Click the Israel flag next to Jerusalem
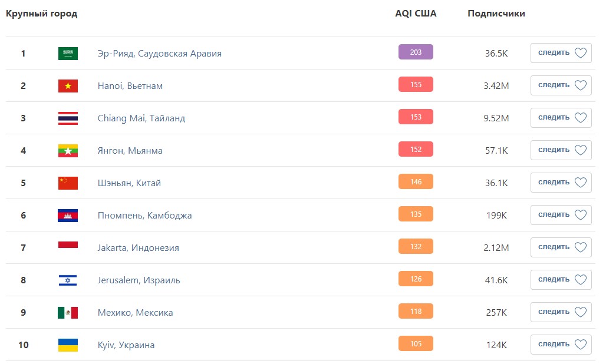Screen dimensions: 606x364 68,280
